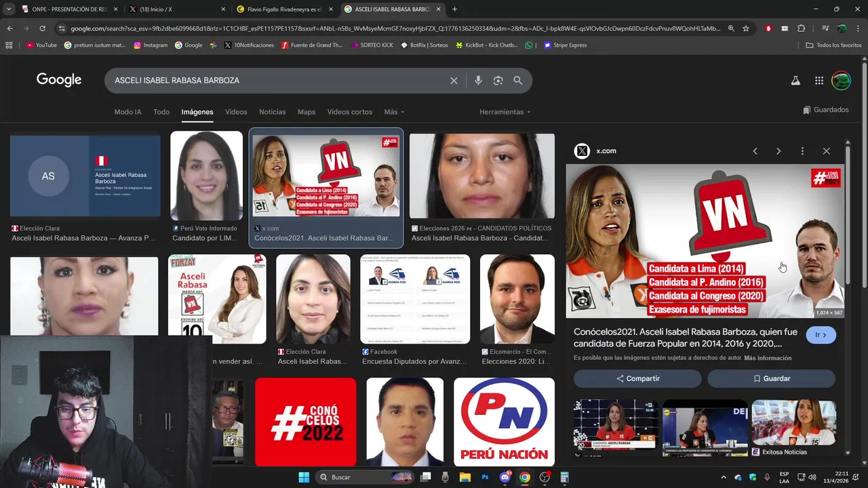The height and width of the screenshot is (488, 868).
Task: Switch to Videos results tab
Action: pyautogui.click(x=236, y=112)
